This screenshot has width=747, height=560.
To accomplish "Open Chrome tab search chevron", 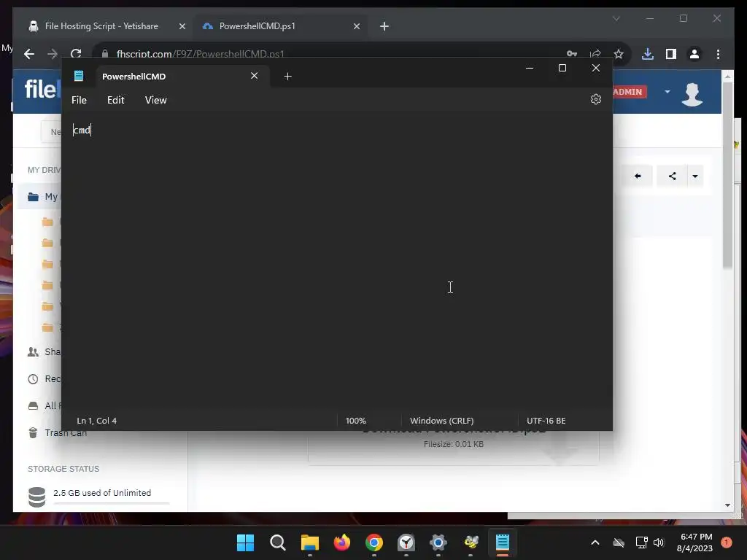I will pos(616,18).
